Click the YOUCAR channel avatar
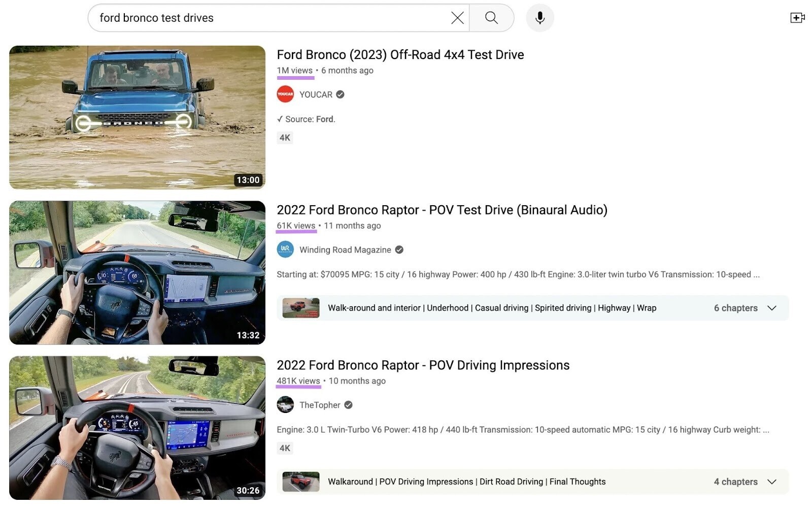Screen dimensions: 812x509 point(285,94)
